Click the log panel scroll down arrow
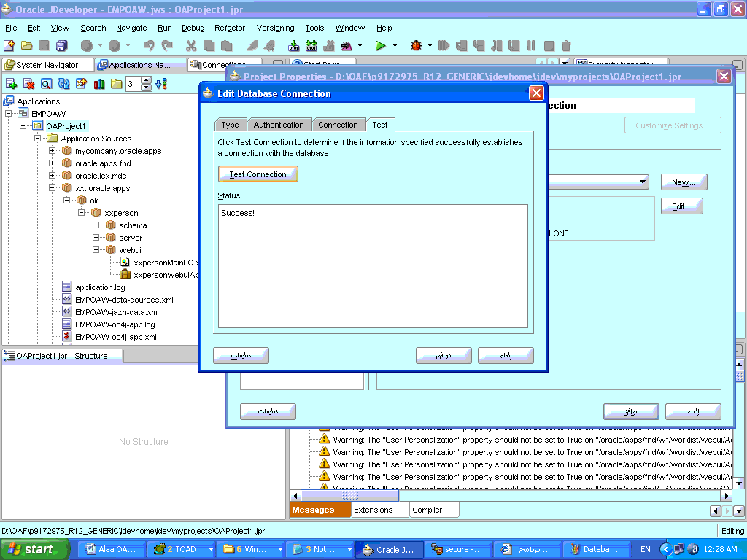This screenshot has width=747, height=560. pyautogui.click(x=740, y=483)
